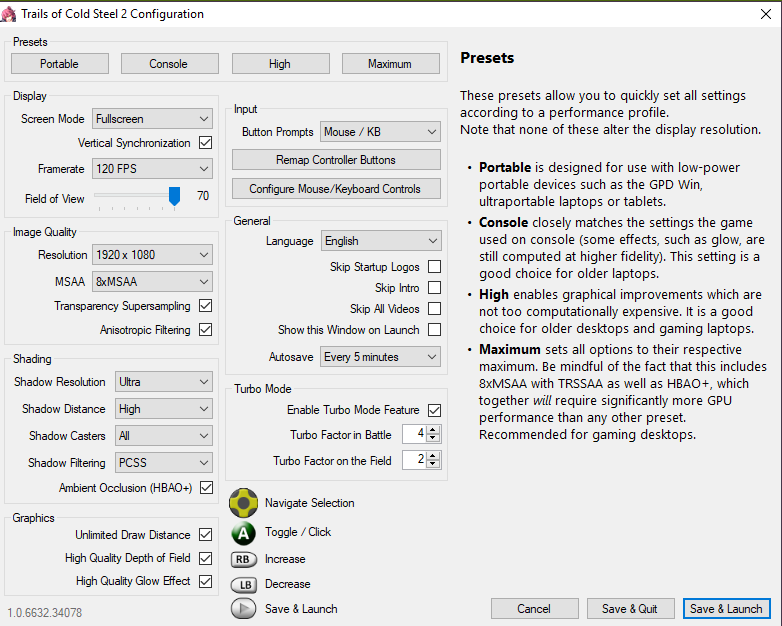Increase Turbo Factor in Battle stepper
The width and height of the screenshot is (782, 626).
coord(433,429)
